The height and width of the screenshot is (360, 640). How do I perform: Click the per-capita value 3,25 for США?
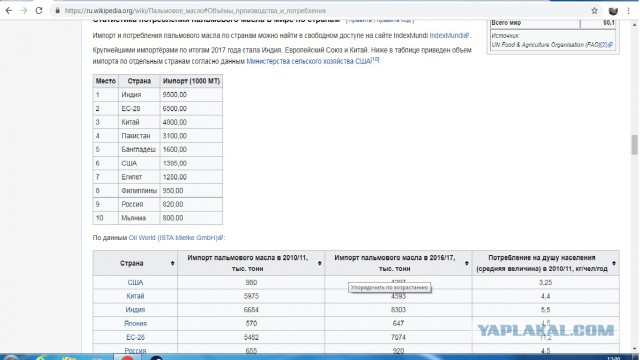(545, 282)
